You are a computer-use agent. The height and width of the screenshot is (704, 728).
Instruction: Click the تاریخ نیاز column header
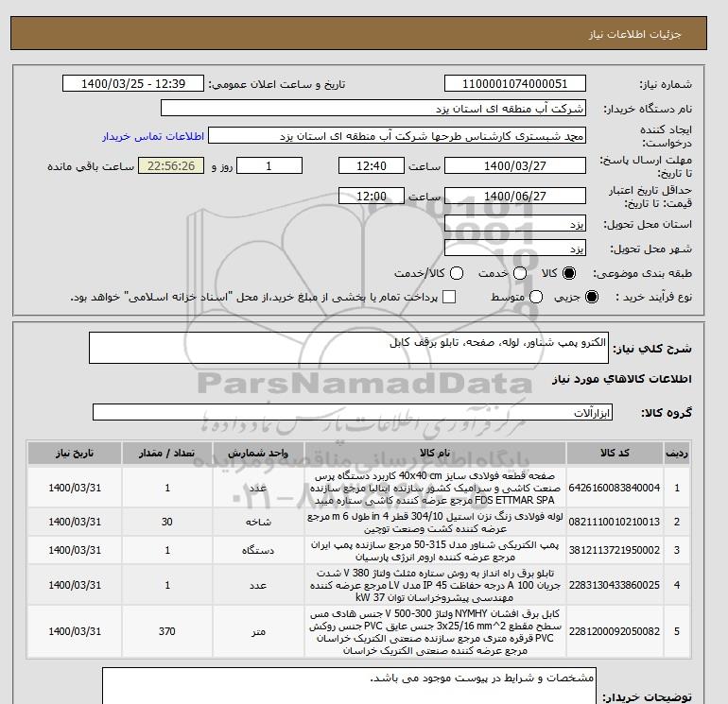pyautogui.click(x=75, y=454)
